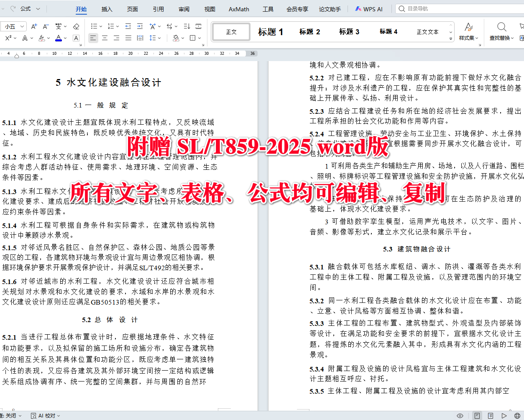Expand the bullet list dropdown arrow
The width and height of the screenshot is (524, 420).
pos(101,26)
